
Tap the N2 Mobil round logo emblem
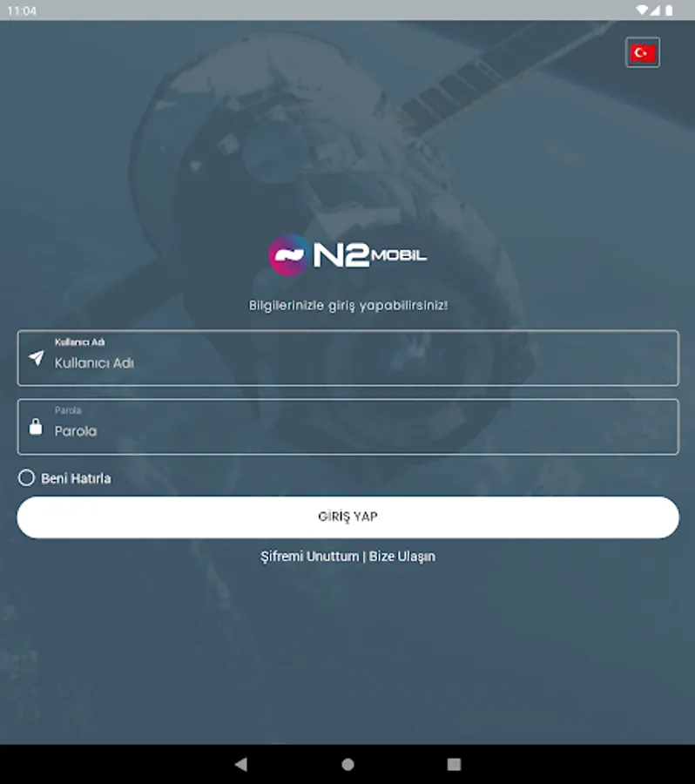tap(289, 255)
